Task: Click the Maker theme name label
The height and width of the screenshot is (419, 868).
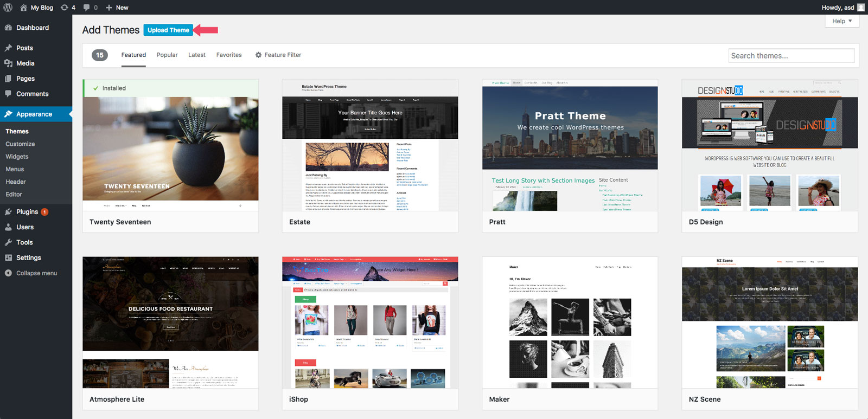Action: point(499,399)
